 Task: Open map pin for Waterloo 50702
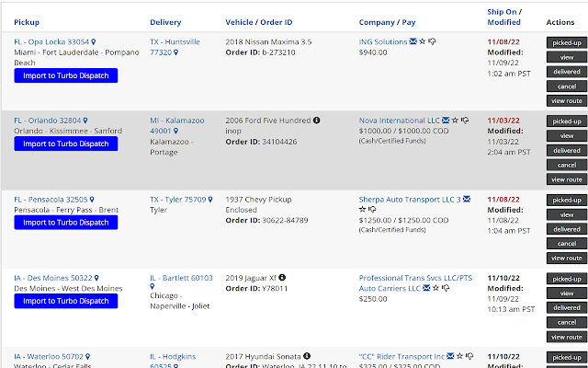87,356
